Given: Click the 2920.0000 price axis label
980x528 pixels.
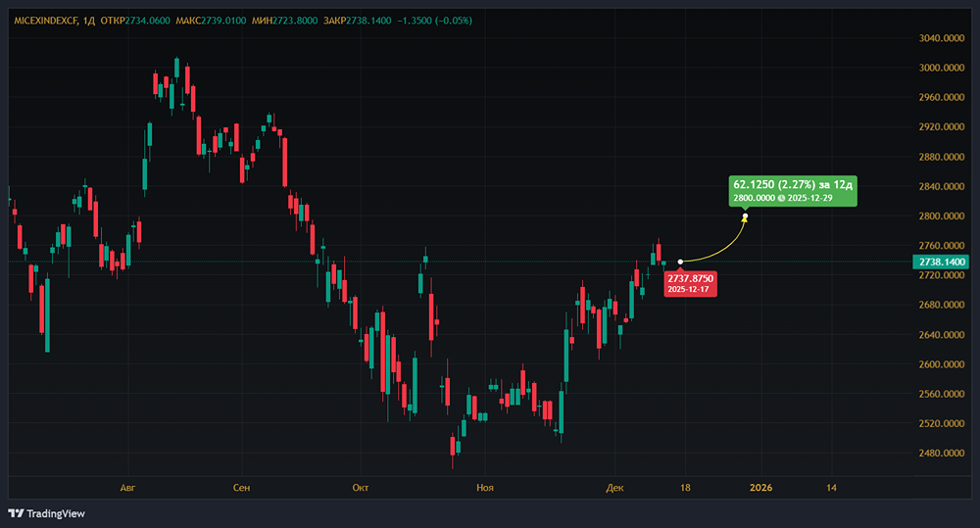Looking at the screenshot, I should pyautogui.click(x=941, y=126).
